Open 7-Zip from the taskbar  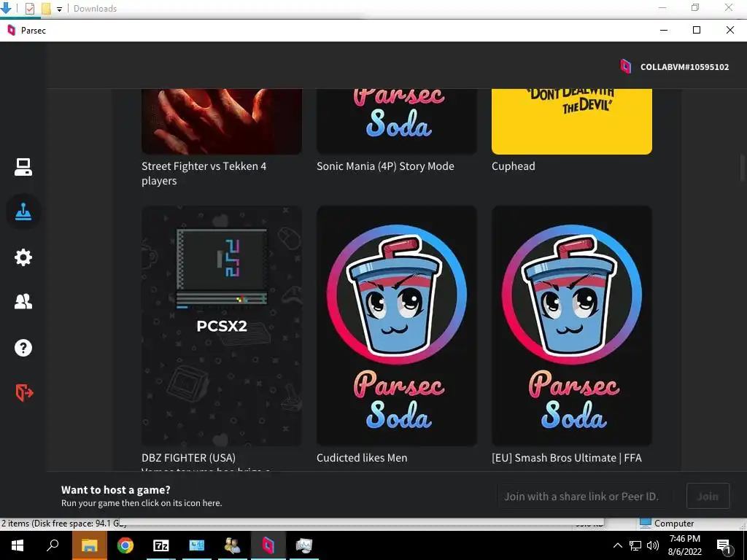[x=160, y=545]
